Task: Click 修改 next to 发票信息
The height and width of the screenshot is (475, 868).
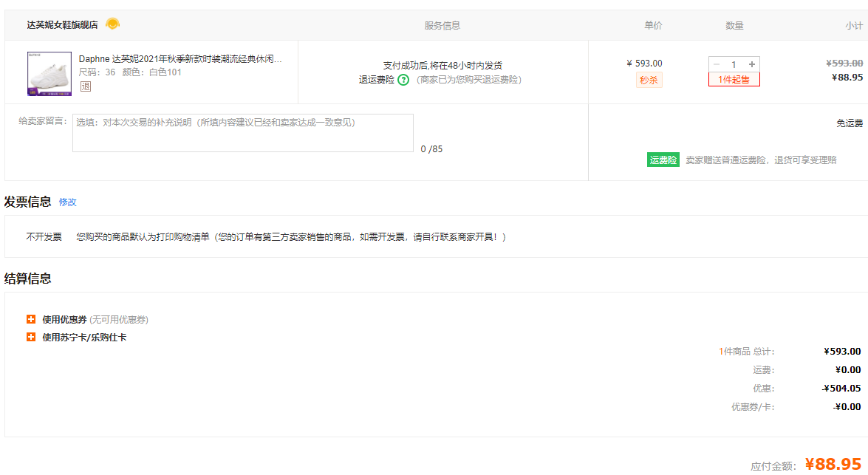Action: (x=67, y=202)
